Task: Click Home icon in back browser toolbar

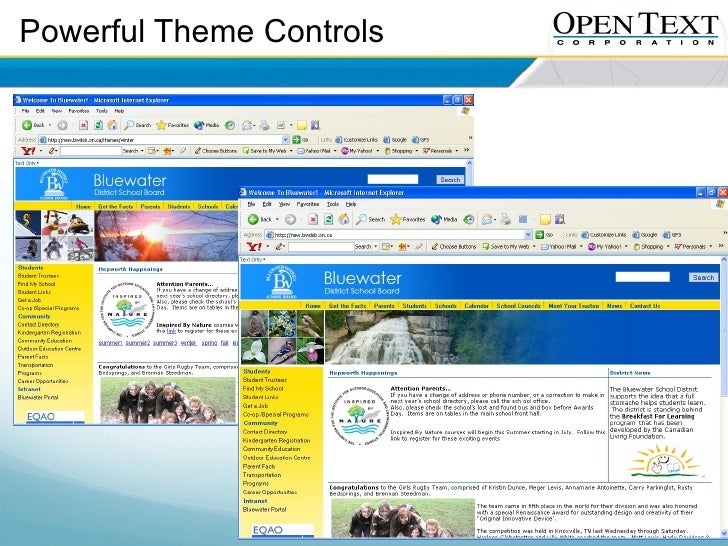Action: coord(112,125)
